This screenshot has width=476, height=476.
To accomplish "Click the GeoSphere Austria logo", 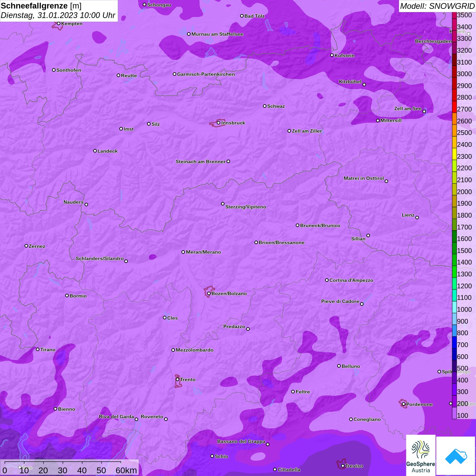I will tap(421, 455).
